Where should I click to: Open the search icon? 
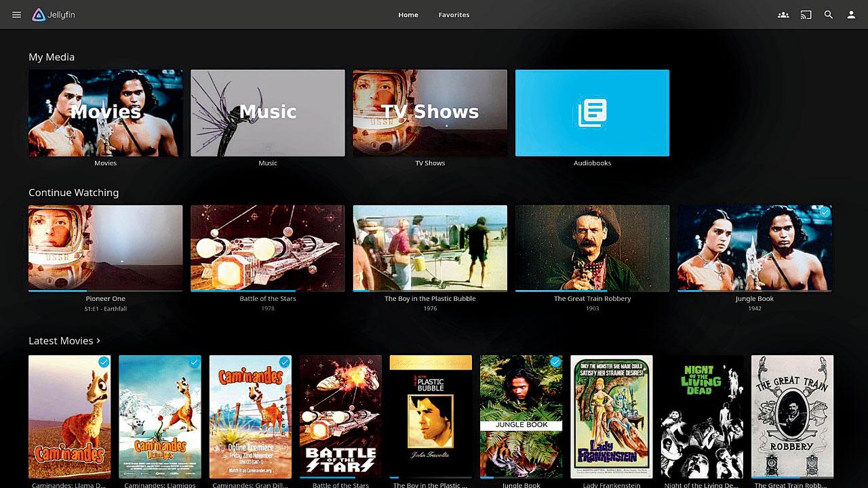pos(829,15)
